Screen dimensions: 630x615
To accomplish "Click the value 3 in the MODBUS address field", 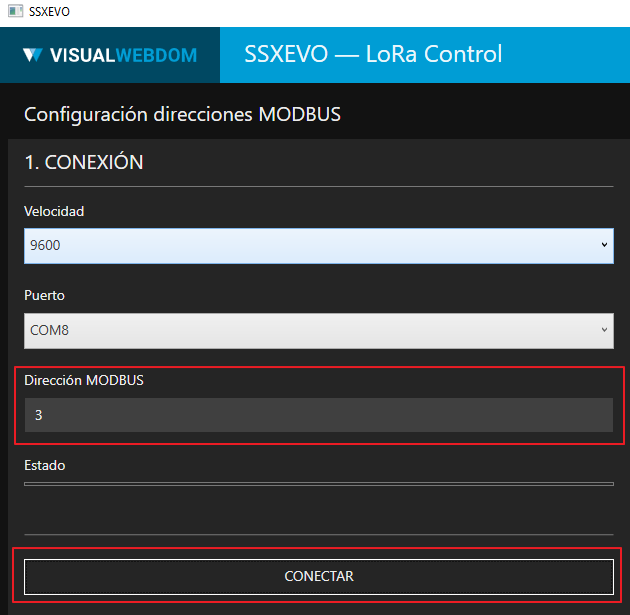I will coord(39,415).
